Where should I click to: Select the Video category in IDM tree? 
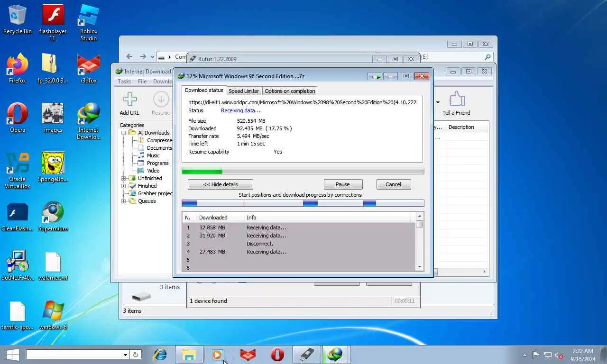click(153, 171)
